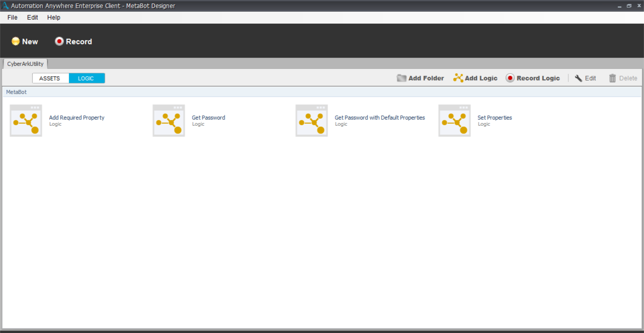Select Get Password with Default Properties icon
644x333 pixels.
312,121
